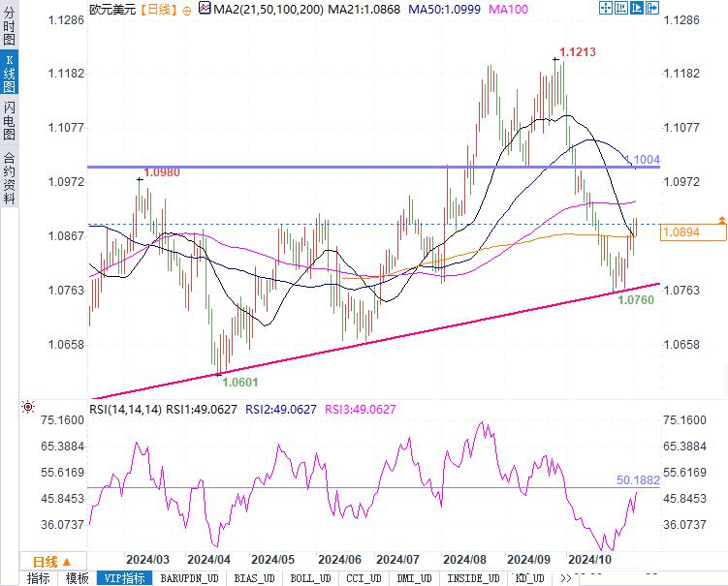728x586 pixels.
Task: Click the orange circle icon after 日线 label
Action: pyautogui.click(x=187, y=11)
